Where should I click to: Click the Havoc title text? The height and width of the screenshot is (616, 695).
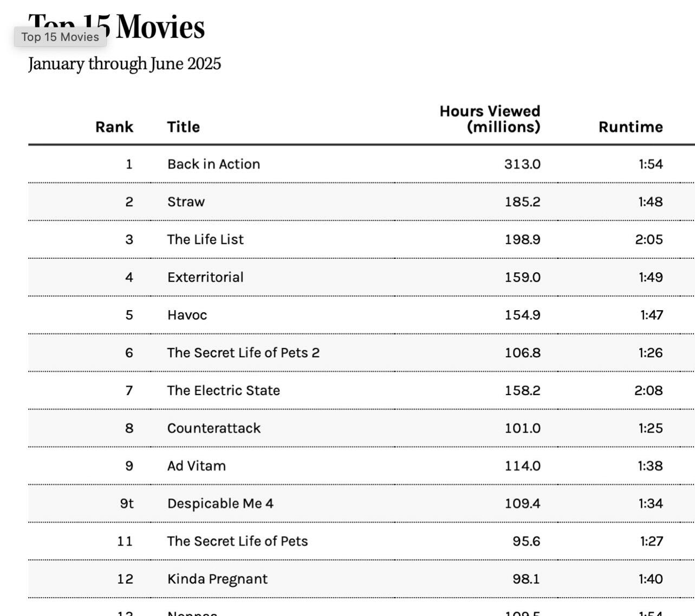point(187,315)
